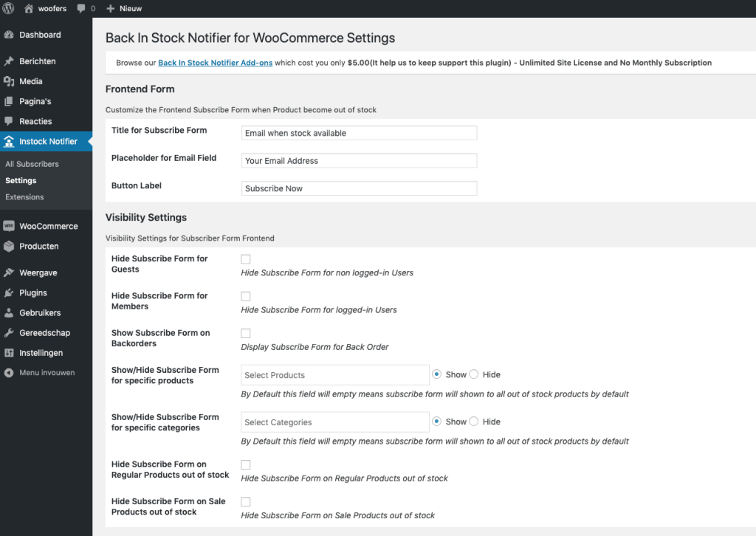Navigate to Pagina's

(46, 101)
